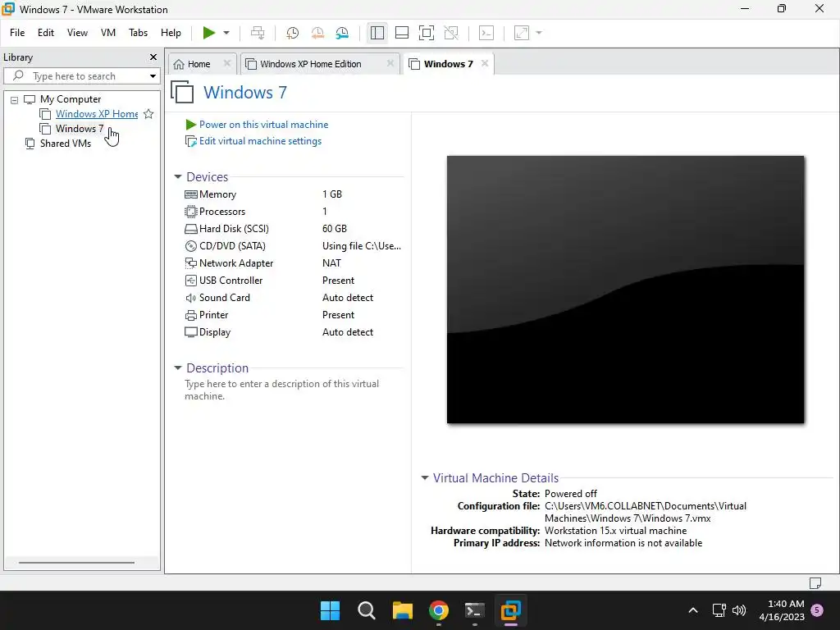Close the Windows XP Home Edition tab
The image size is (840, 630).
pos(390,63)
